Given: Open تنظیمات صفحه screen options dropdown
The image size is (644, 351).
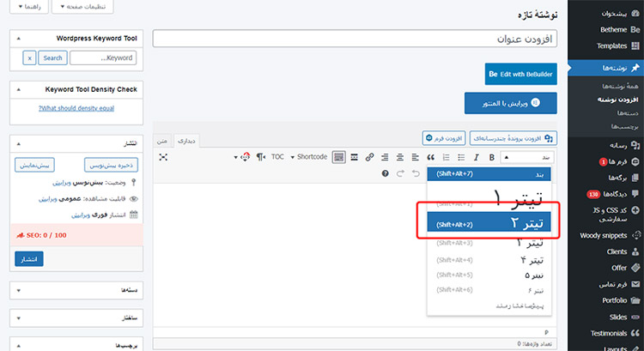Looking at the screenshot, I should pos(82,7).
